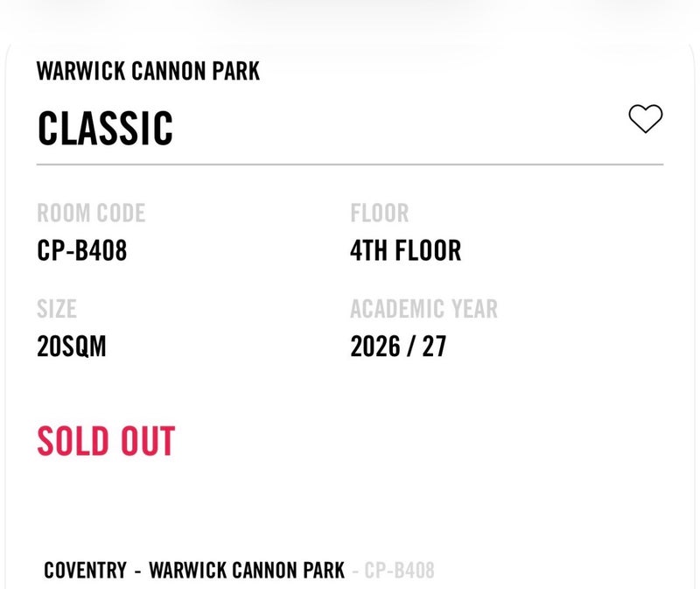Click the dash after COVENTRY breadcrumb
Screen dimensions: 700x589
click(138, 571)
